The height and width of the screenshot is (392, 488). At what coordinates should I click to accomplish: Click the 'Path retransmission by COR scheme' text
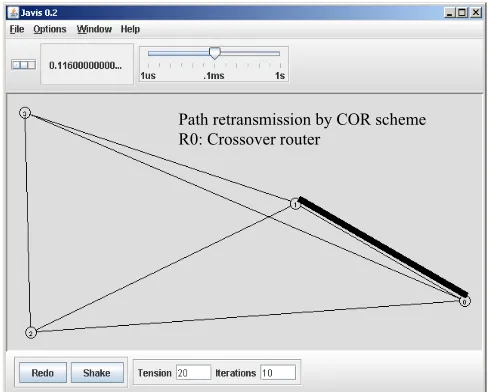pyautogui.click(x=302, y=120)
